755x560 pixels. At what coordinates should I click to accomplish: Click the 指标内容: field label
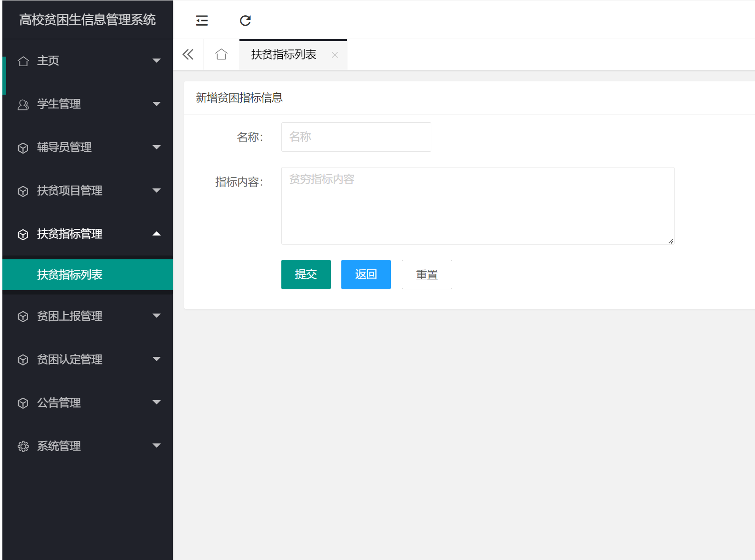239,182
